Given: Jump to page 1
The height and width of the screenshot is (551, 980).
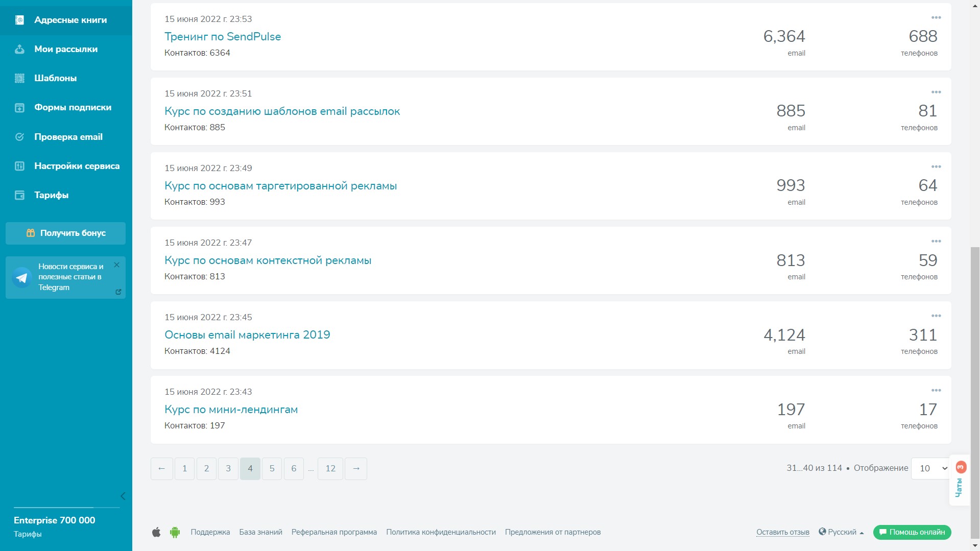Looking at the screenshot, I should click(185, 469).
